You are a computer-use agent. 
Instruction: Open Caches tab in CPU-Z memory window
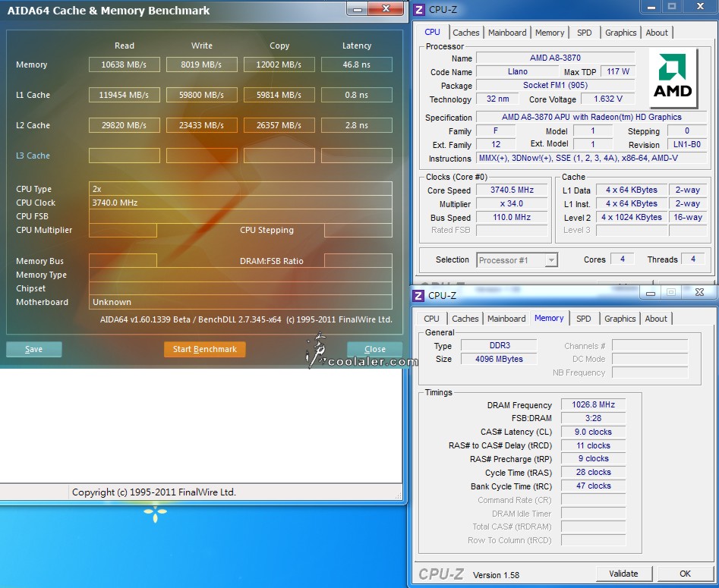coord(465,319)
